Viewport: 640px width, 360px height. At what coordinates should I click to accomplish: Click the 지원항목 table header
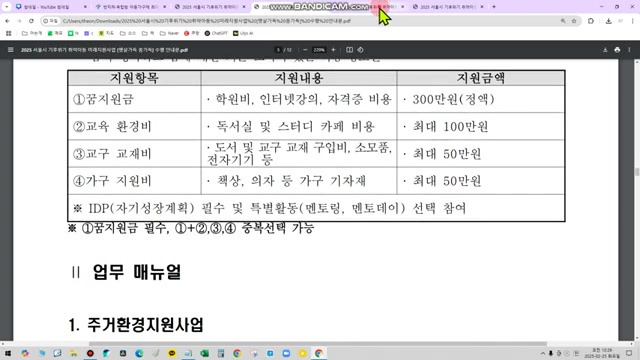point(134,78)
